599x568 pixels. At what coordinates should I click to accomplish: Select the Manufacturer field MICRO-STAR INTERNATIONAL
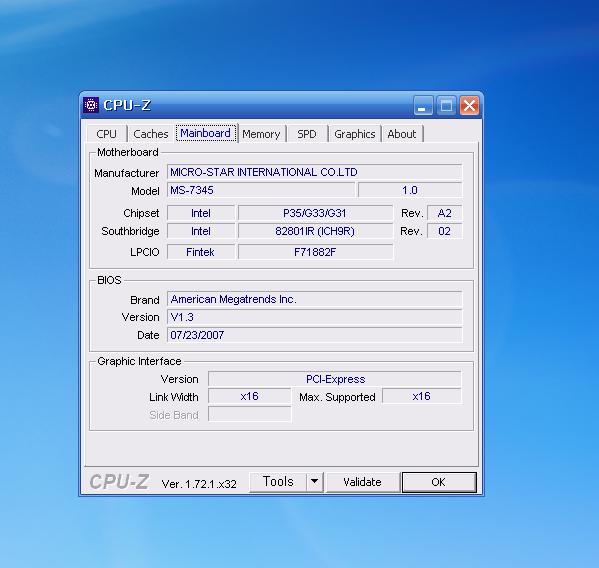click(x=314, y=172)
